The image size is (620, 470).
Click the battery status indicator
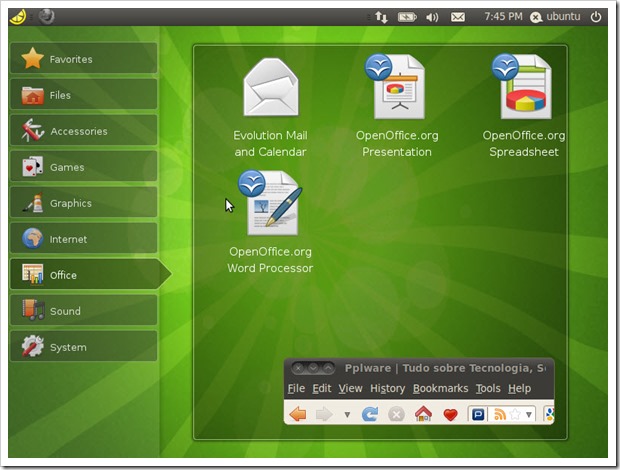[407, 17]
